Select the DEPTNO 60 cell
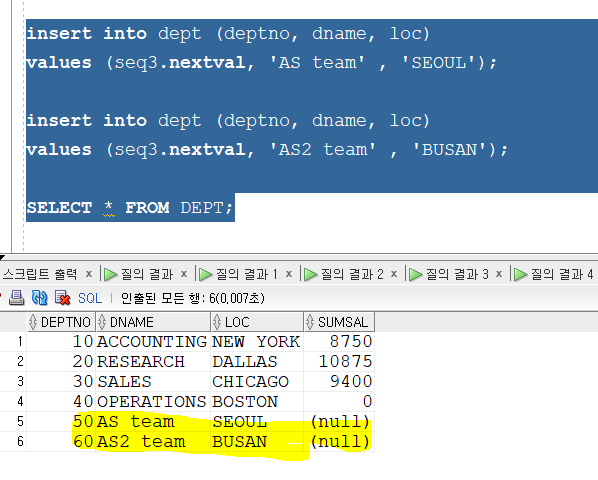The image size is (598, 480). coord(61,441)
